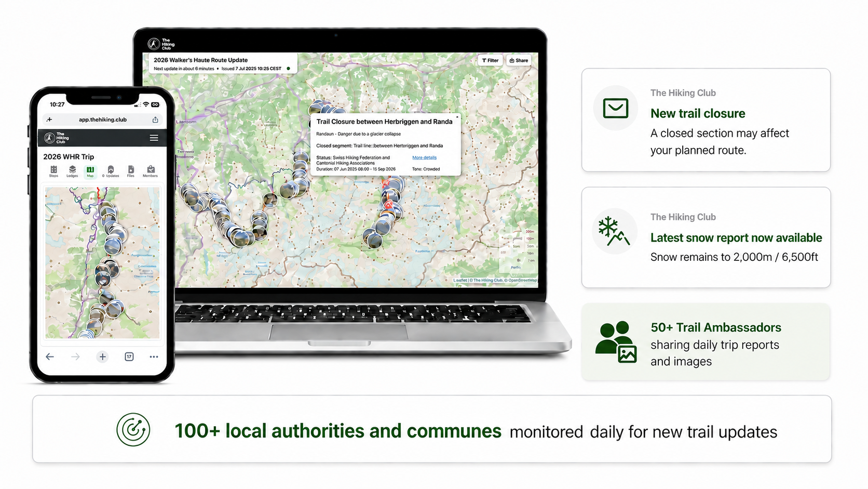Open the Lodges tab on phone
868x489 pixels.
[x=72, y=171]
